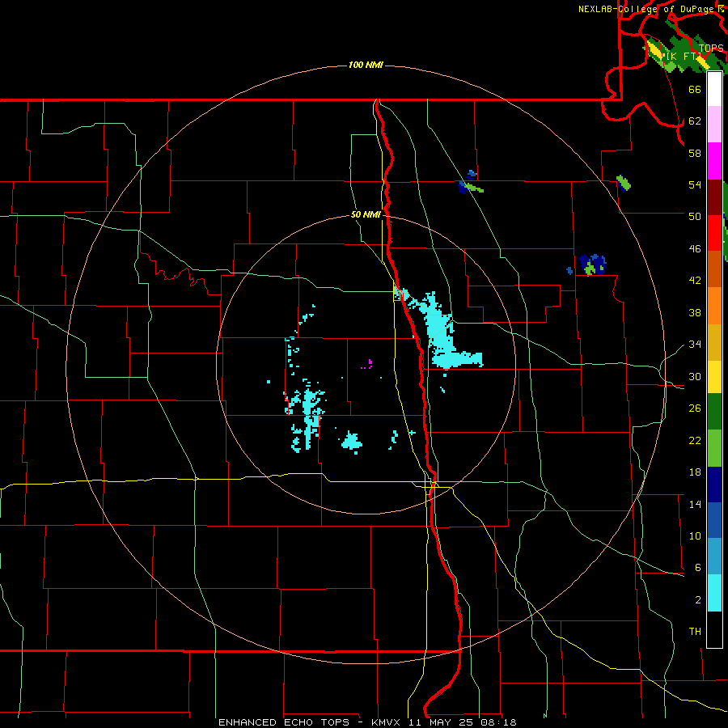Screen dimensions: 728x728
Task: Click legend value '22'
Action: 695,441
